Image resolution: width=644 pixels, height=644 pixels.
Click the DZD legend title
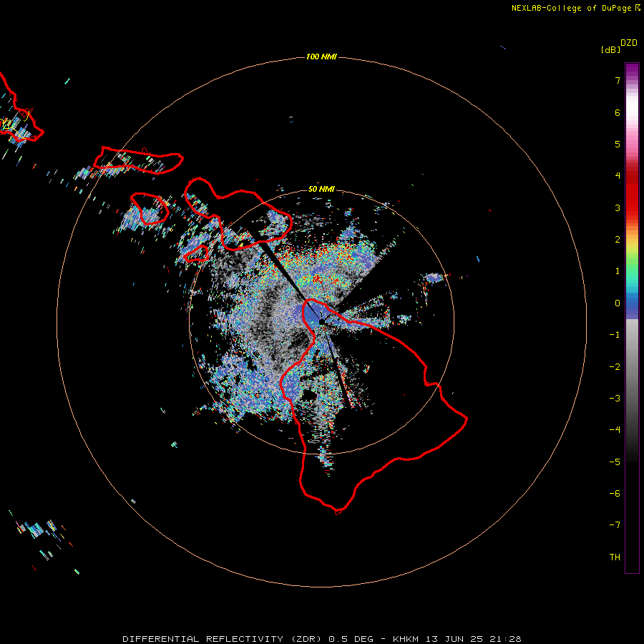[x=629, y=43]
